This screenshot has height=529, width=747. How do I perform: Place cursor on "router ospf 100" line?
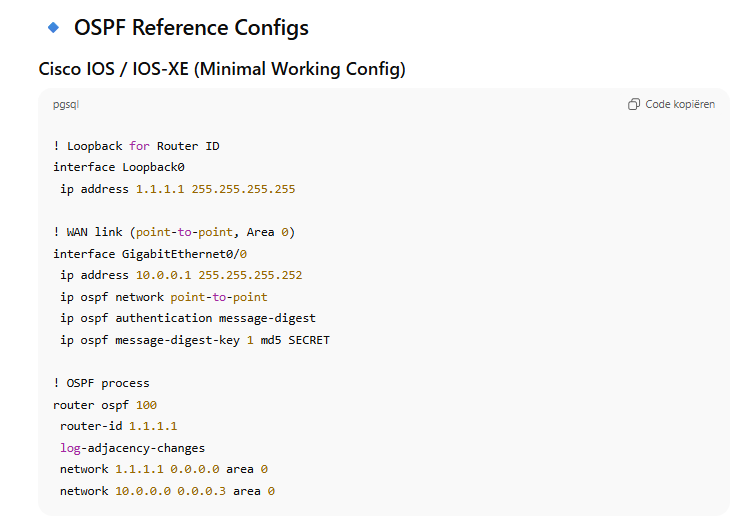click(105, 405)
